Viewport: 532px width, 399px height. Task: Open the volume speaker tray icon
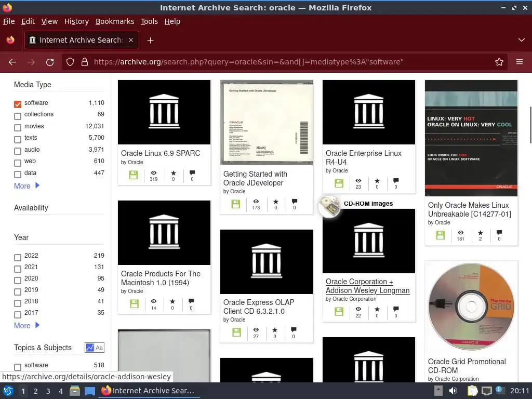[x=453, y=391]
